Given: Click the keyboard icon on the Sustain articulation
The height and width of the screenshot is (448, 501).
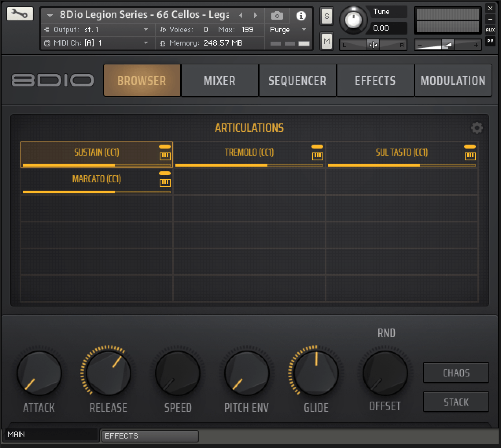Looking at the screenshot, I should point(165,156).
